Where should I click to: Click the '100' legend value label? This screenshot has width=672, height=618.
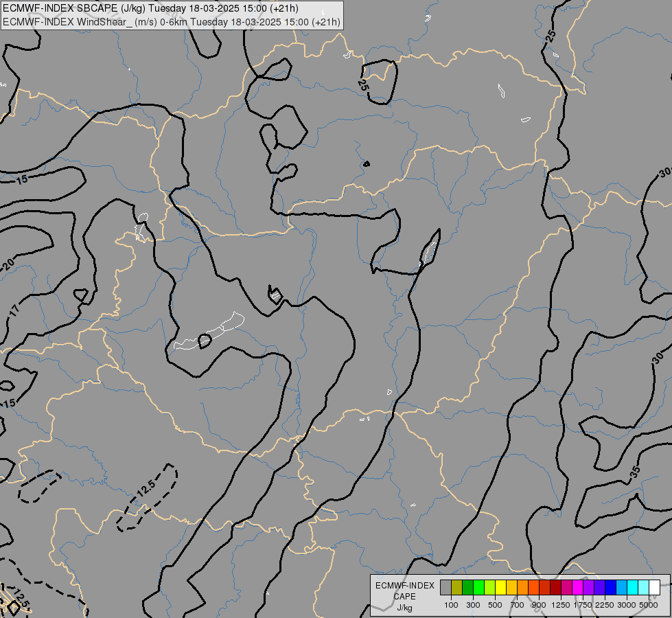(451, 605)
